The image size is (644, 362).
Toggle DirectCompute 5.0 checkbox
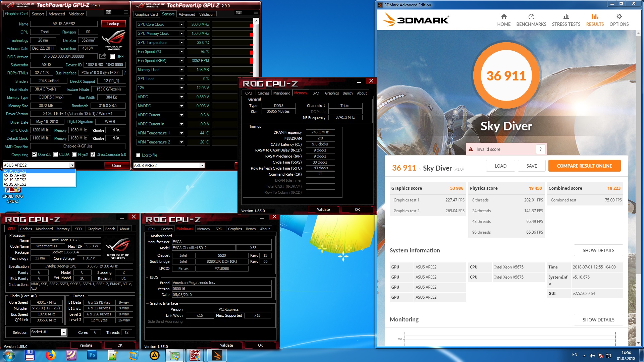click(93, 155)
